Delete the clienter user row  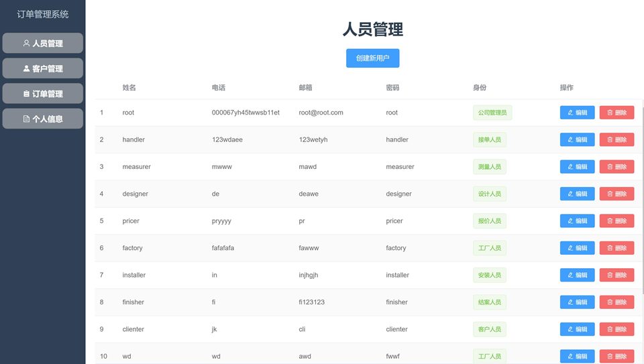coord(616,329)
